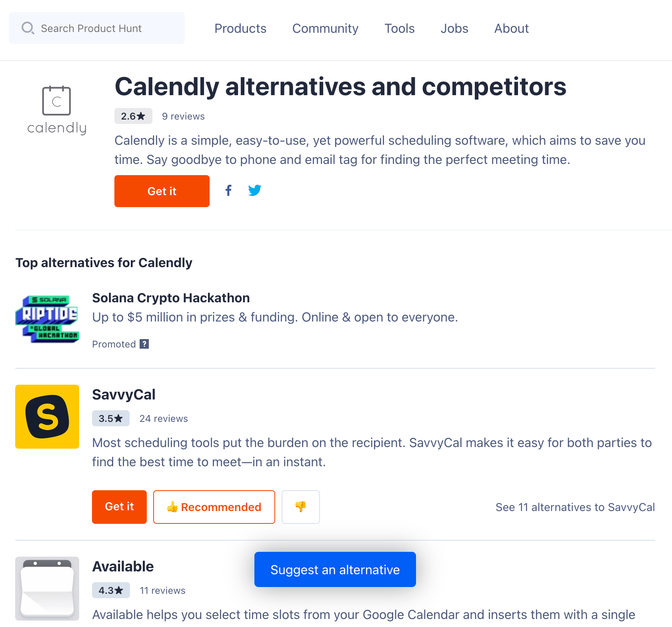This screenshot has height=627, width=672.
Task: Open the Products menu
Action: coord(240,28)
